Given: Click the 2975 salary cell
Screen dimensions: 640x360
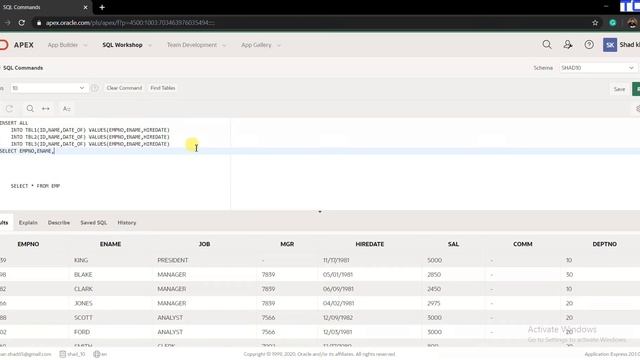Looking at the screenshot, I should pyautogui.click(x=433, y=303).
